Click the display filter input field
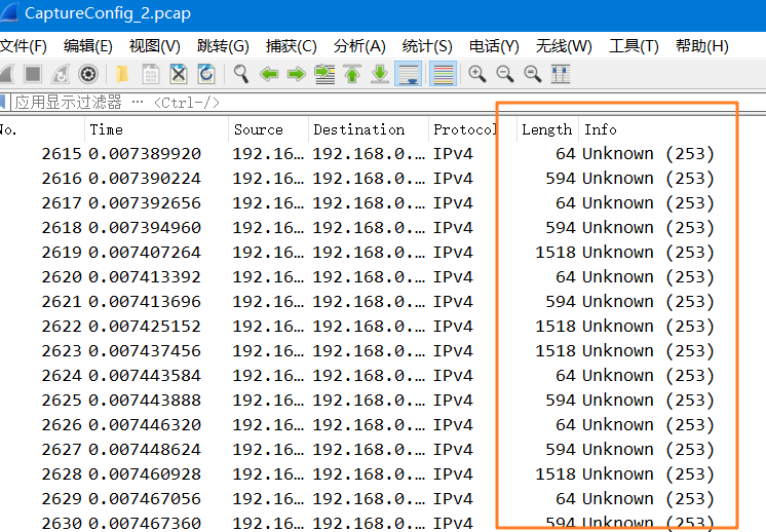The image size is (766, 532). click(x=388, y=103)
